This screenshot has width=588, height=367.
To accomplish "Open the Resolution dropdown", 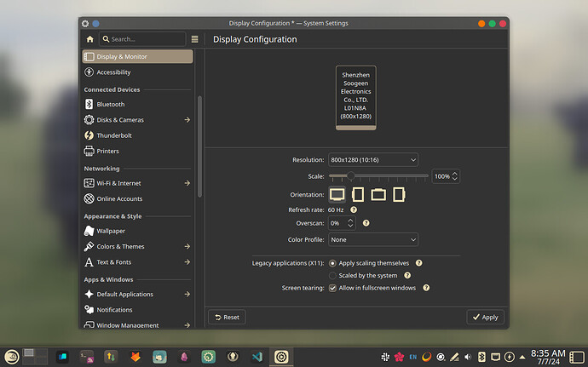I will (373, 159).
